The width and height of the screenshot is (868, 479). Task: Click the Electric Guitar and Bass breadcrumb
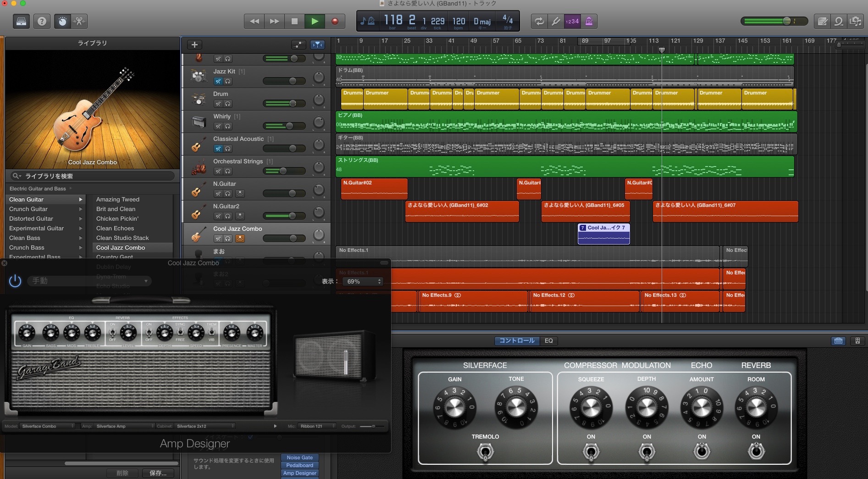38,189
